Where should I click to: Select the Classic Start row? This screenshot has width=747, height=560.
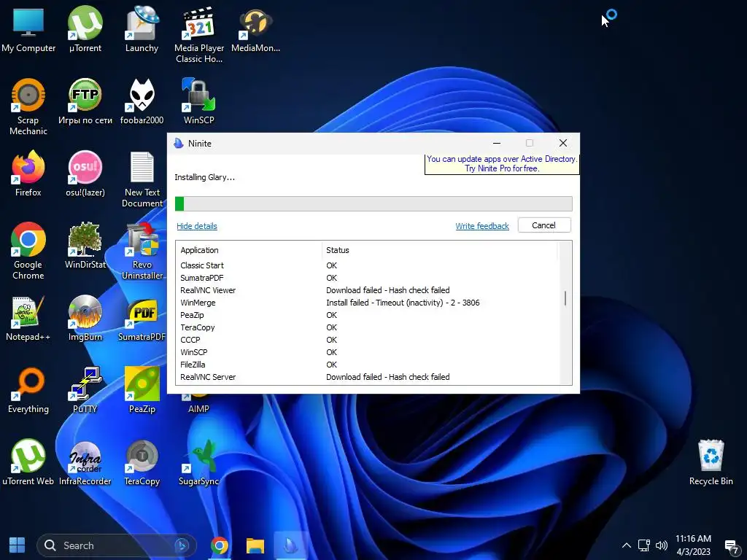click(x=366, y=265)
